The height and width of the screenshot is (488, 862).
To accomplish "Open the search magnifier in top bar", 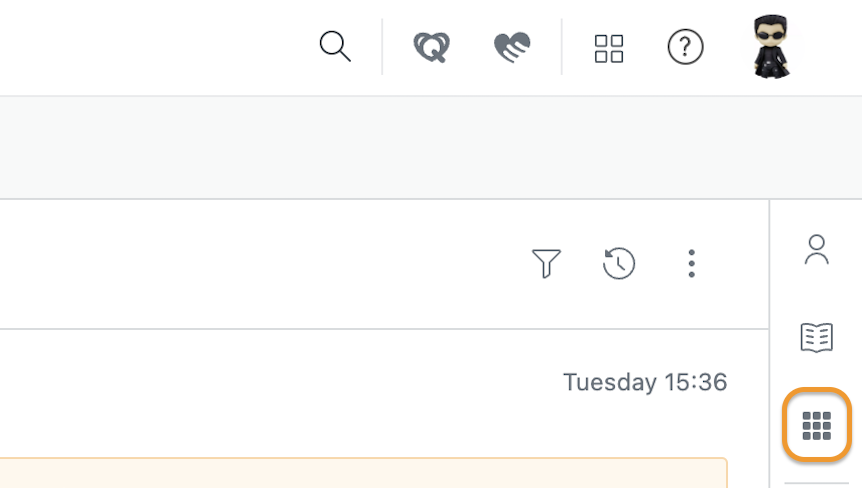I will (x=335, y=46).
